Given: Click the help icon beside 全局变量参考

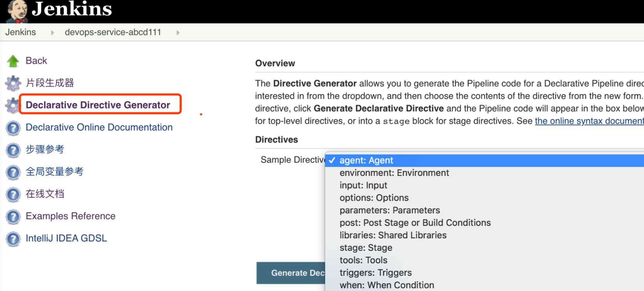Looking at the screenshot, I should click(13, 172).
